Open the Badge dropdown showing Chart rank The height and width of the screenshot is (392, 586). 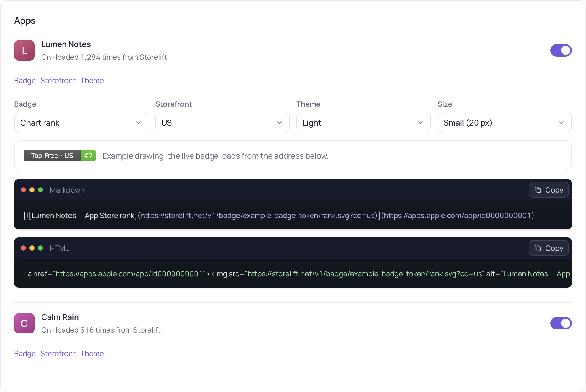tap(81, 122)
